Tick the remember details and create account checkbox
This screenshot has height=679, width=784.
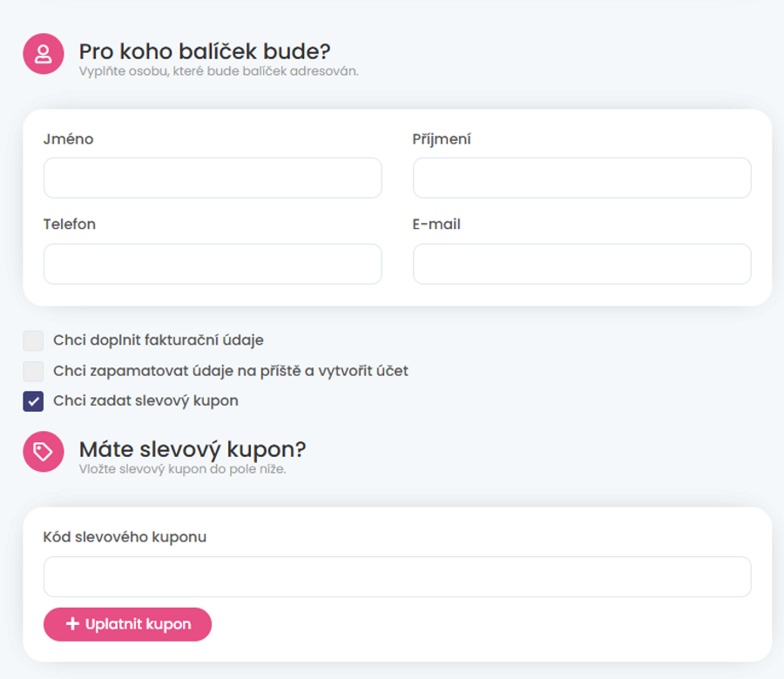pos(33,371)
